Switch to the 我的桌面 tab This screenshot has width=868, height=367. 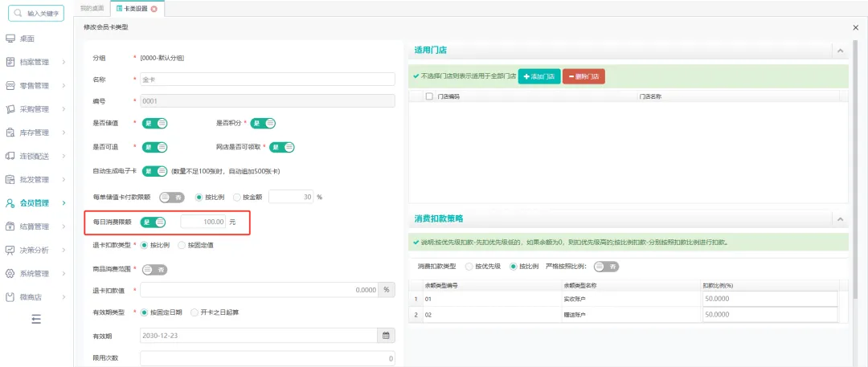coord(92,8)
